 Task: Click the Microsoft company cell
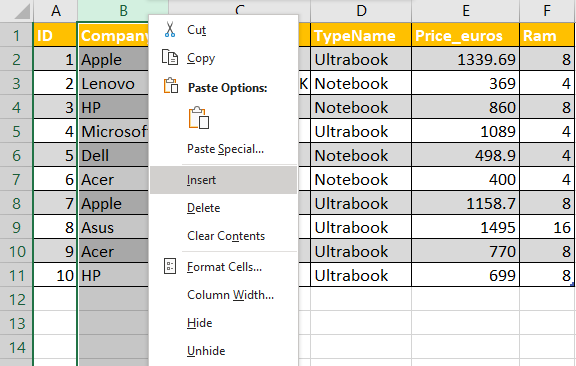[x=114, y=131]
